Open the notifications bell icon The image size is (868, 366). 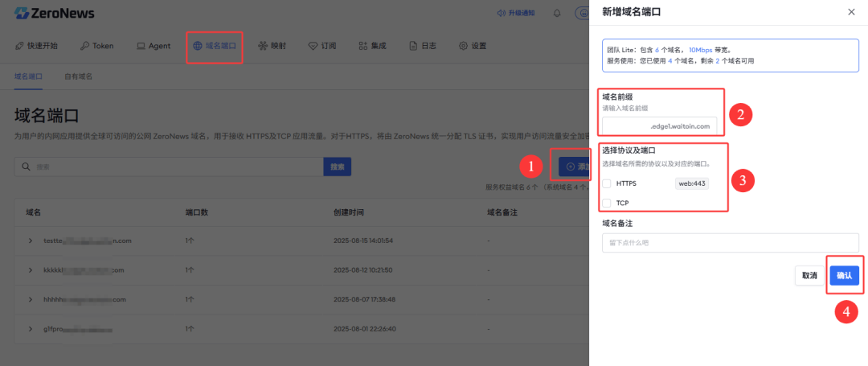coord(557,14)
